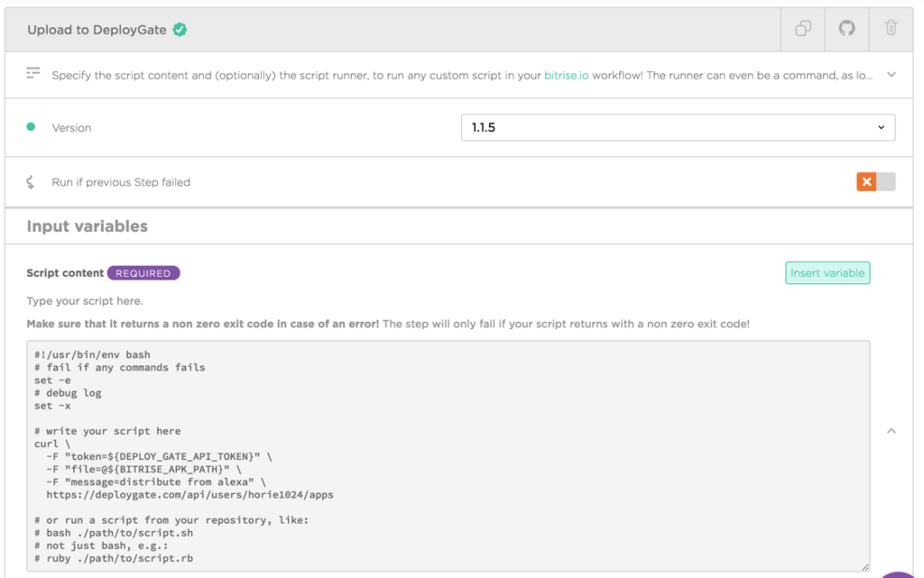The image size is (924, 578).
Task: Click the BITRISE_APK_PATH script line
Action: (x=143, y=470)
